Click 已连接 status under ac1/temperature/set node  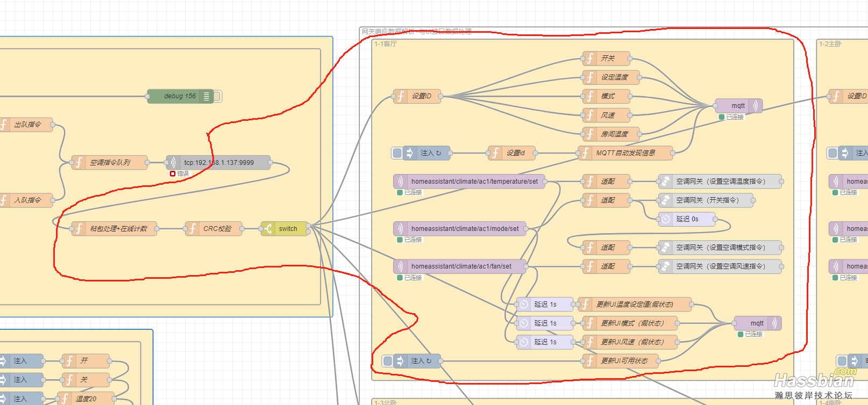click(410, 192)
